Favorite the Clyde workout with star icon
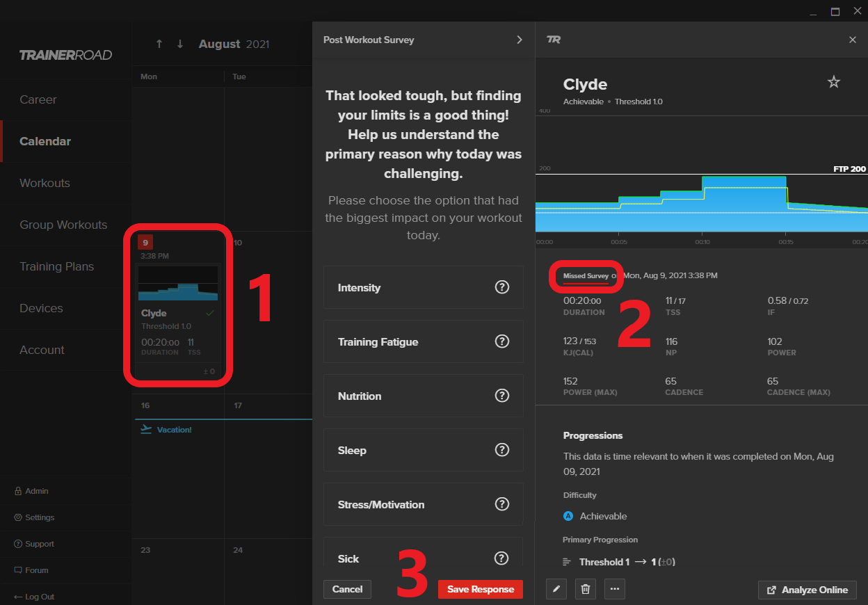868x605 pixels. tap(834, 82)
